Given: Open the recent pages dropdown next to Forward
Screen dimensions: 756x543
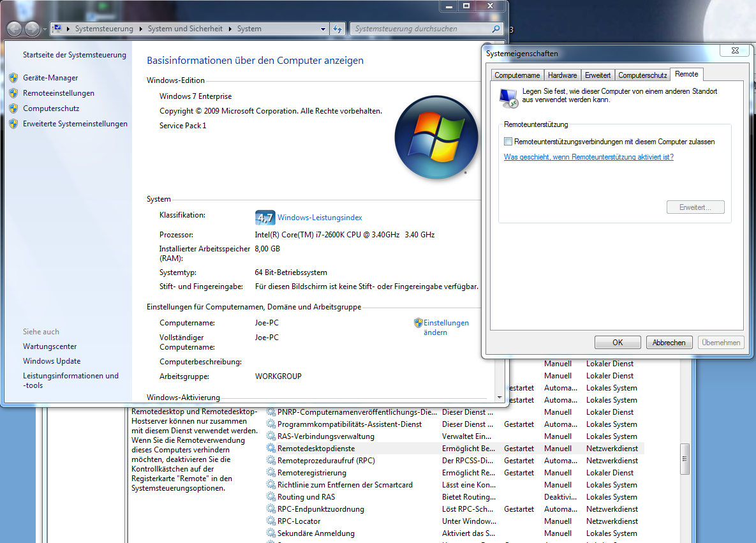Looking at the screenshot, I should click(x=45, y=29).
